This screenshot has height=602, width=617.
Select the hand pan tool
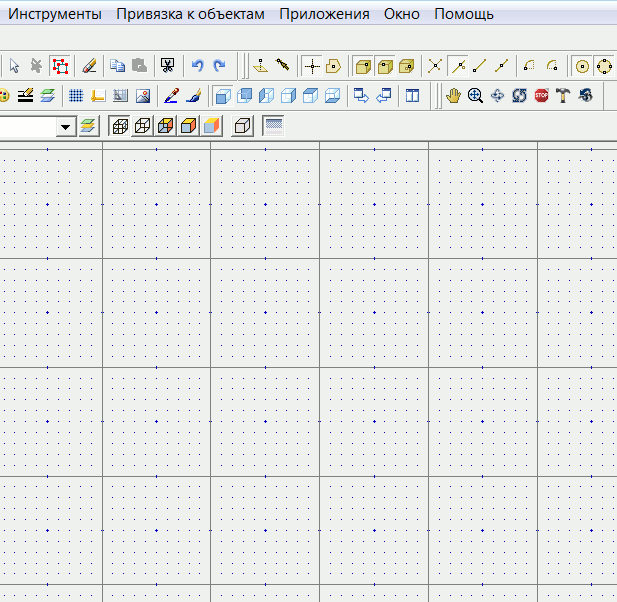click(453, 96)
